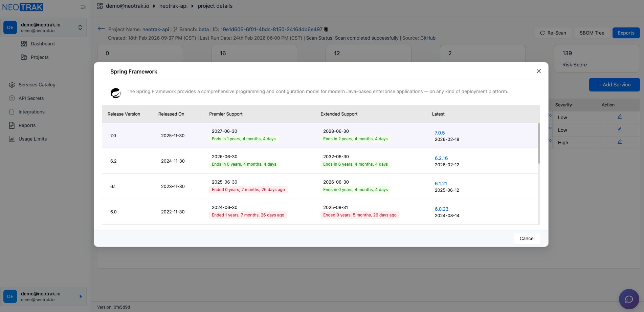Select project details in the breadcrumb

[x=215, y=6]
